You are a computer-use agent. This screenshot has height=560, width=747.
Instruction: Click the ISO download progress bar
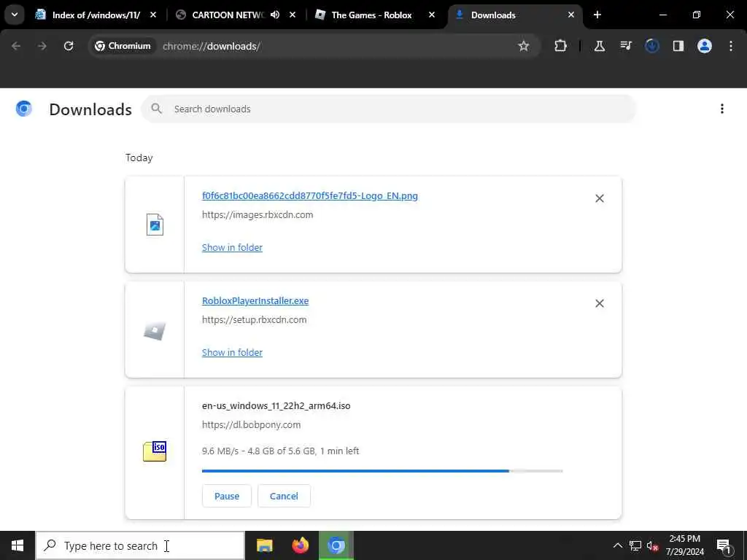pyautogui.click(x=382, y=471)
